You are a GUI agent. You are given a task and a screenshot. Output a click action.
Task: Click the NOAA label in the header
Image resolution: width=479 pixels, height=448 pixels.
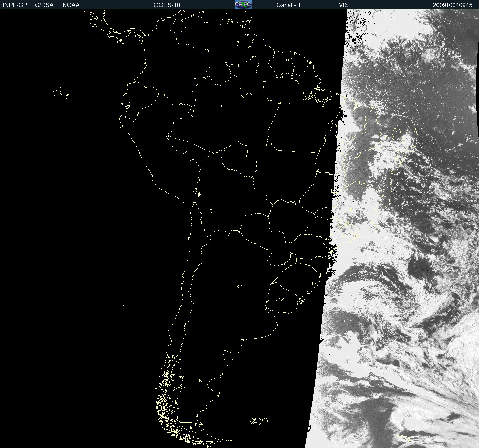click(x=71, y=5)
